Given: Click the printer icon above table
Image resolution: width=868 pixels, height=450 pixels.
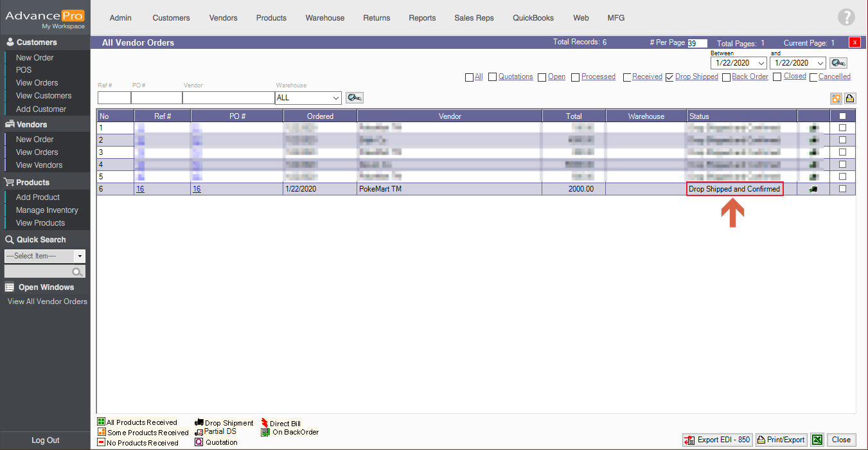Looking at the screenshot, I should (849, 98).
